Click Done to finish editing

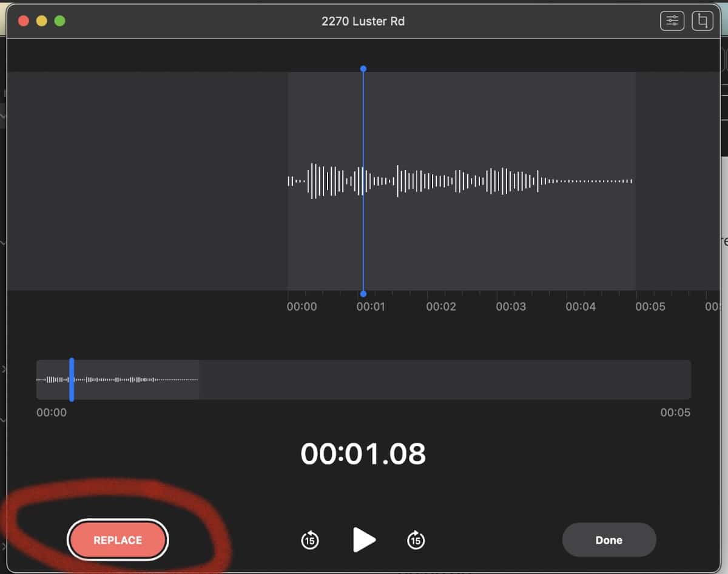(609, 540)
